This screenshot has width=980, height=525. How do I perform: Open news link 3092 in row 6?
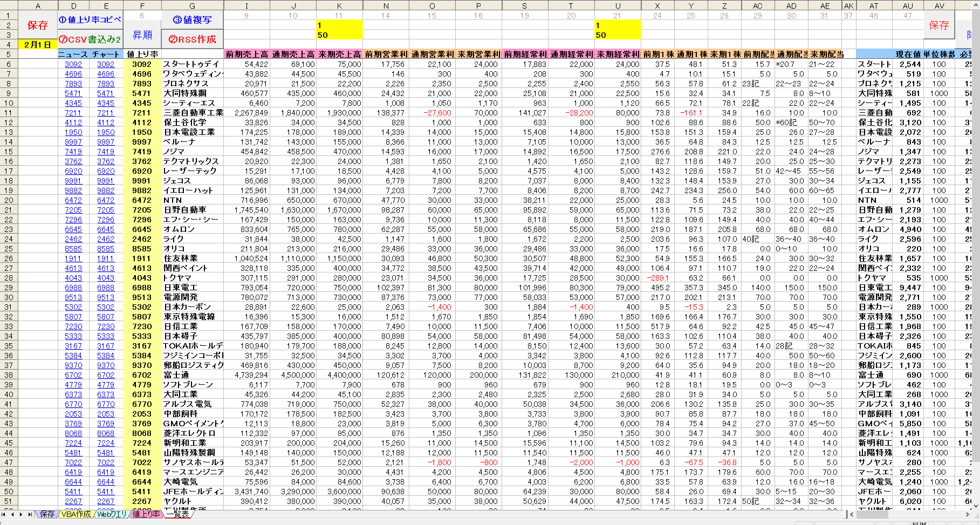point(73,64)
